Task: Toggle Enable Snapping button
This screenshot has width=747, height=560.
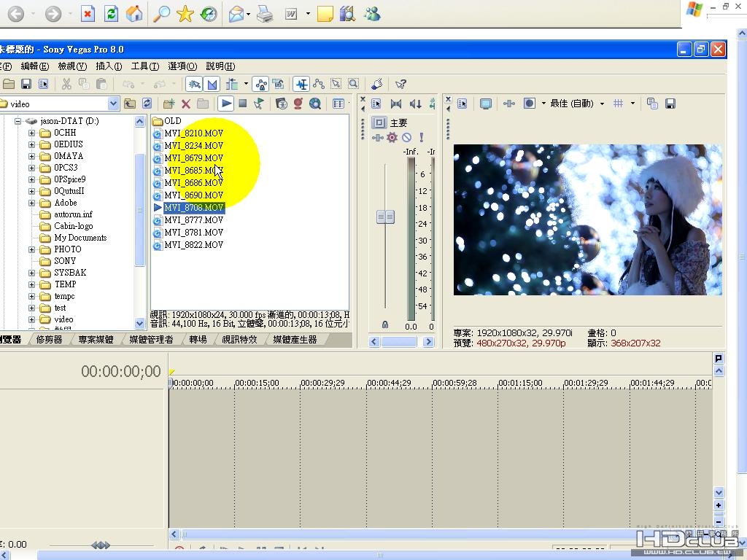Action: tap(194, 85)
